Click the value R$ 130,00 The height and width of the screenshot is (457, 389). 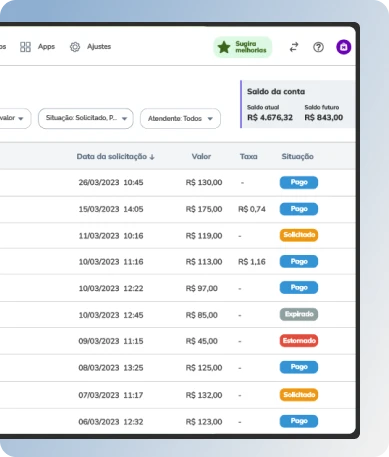(x=204, y=182)
